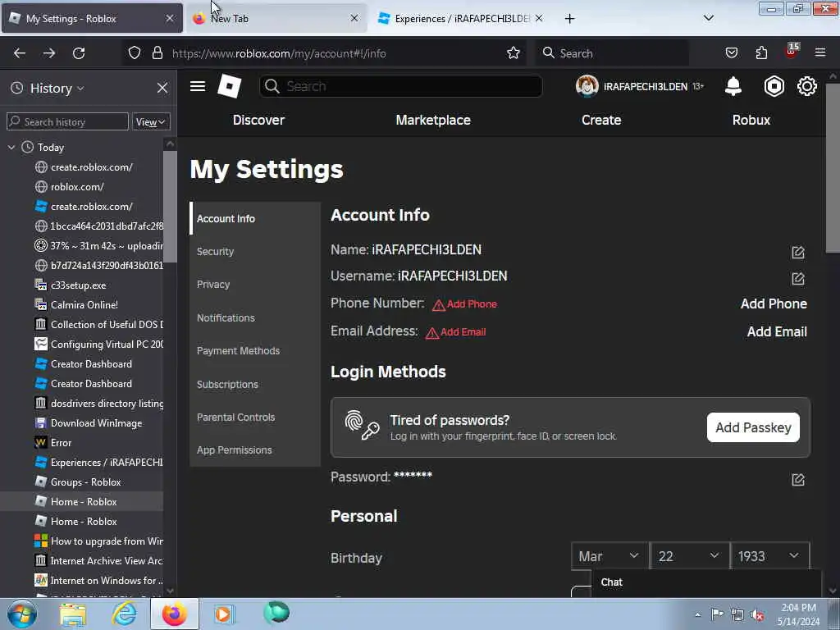Click the Search history field
This screenshot has height=630, width=840.
[67, 121]
